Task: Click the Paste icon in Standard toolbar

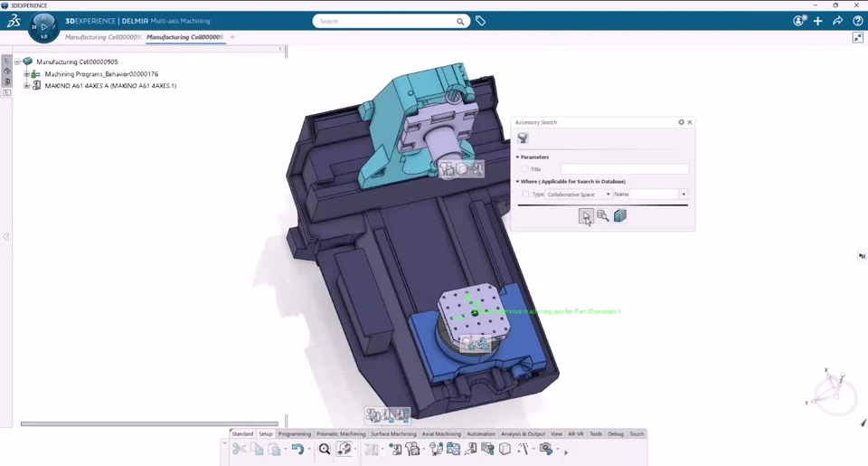Action: (274, 449)
